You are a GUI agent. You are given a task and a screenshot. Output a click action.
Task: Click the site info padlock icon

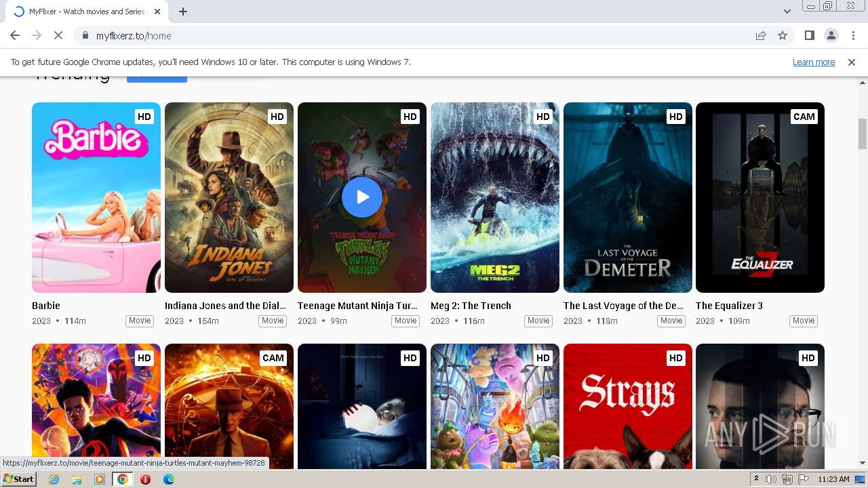pos(85,35)
